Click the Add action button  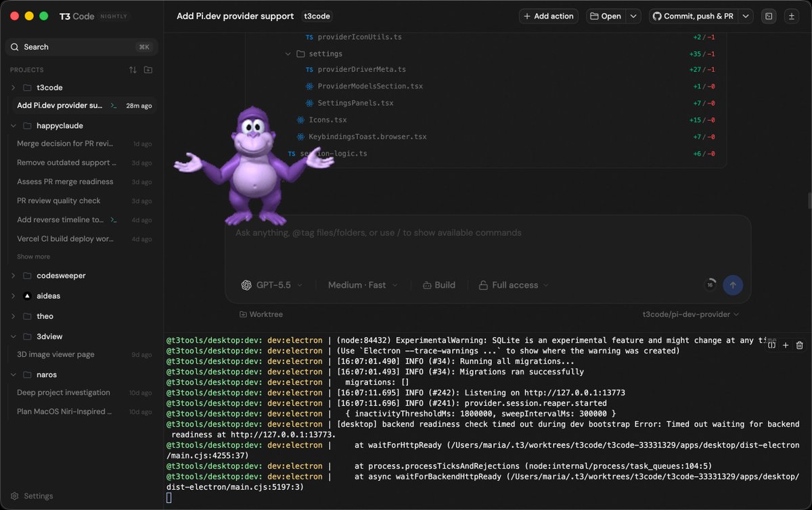pyautogui.click(x=549, y=16)
